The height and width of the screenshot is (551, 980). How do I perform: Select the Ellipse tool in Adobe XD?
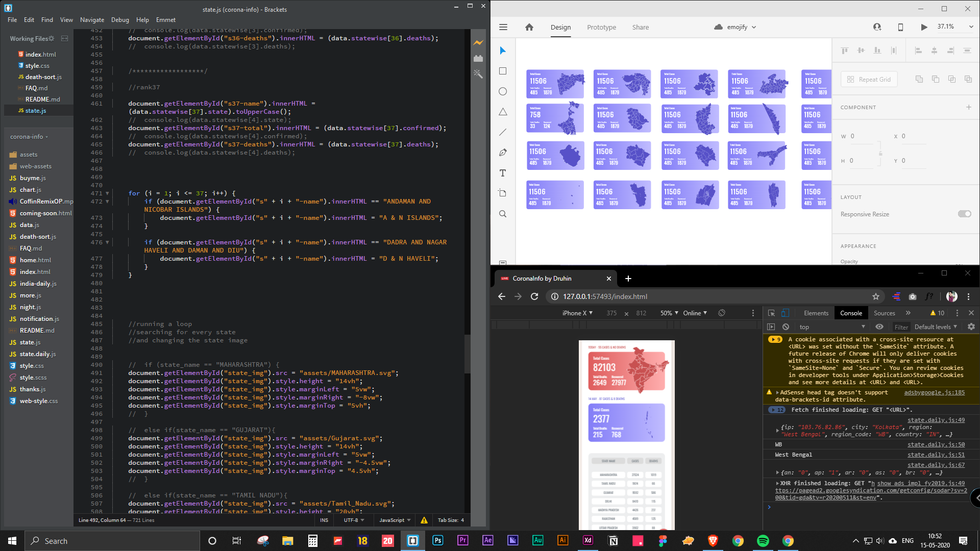pos(503,91)
